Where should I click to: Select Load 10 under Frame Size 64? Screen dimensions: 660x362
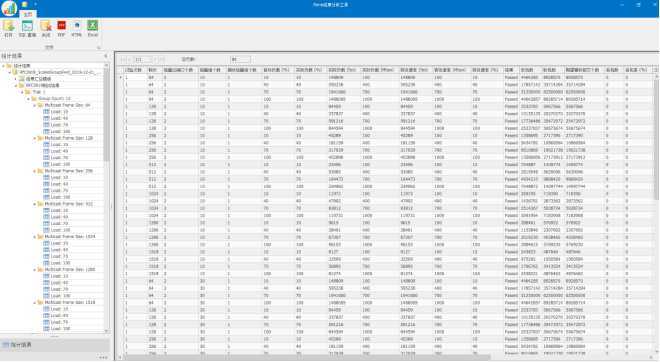pos(59,112)
